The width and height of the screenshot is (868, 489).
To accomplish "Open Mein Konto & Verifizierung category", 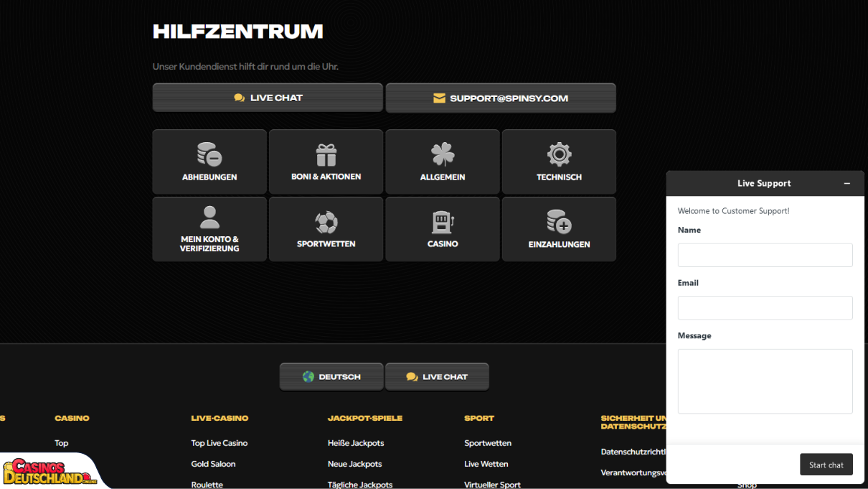I will click(x=209, y=229).
